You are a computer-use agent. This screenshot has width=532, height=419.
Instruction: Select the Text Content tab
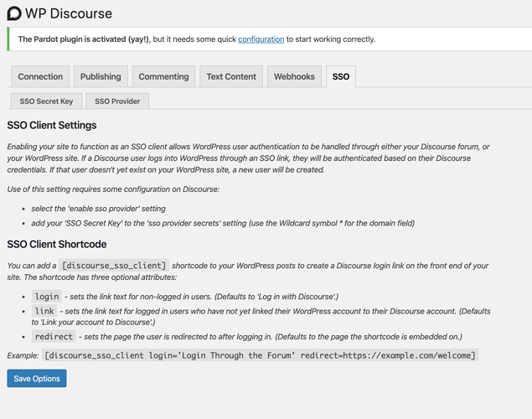tap(231, 76)
